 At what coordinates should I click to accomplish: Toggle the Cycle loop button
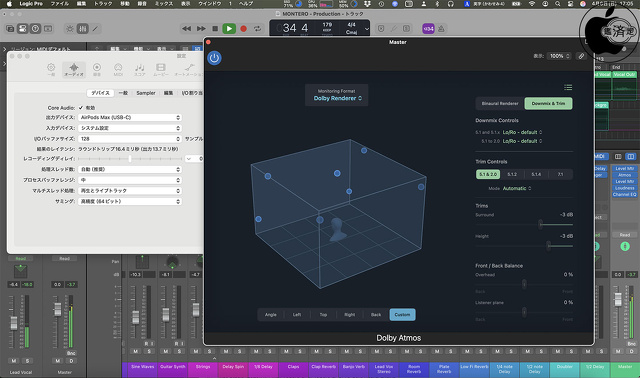click(257, 29)
